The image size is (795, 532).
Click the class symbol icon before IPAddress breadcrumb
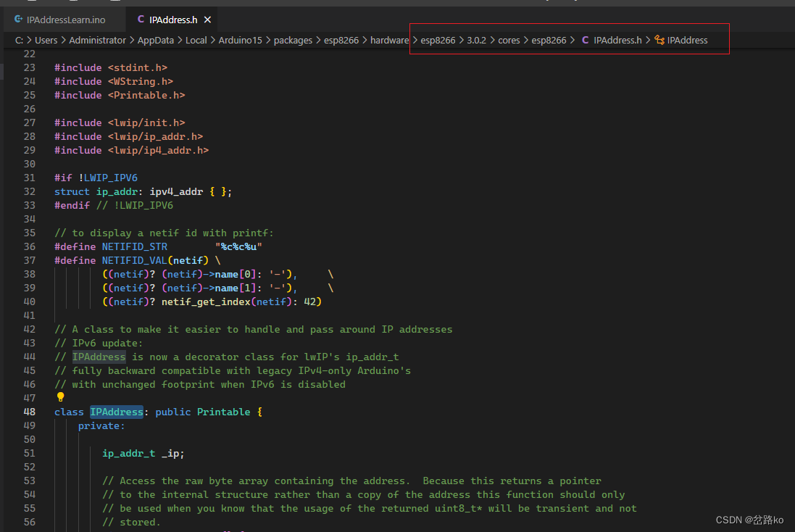[659, 40]
